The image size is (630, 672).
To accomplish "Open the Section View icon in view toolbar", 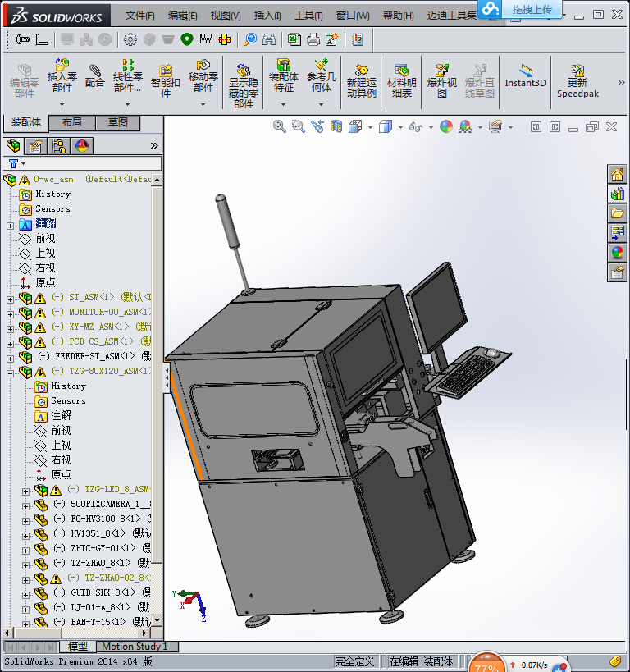I will click(x=336, y=126).
